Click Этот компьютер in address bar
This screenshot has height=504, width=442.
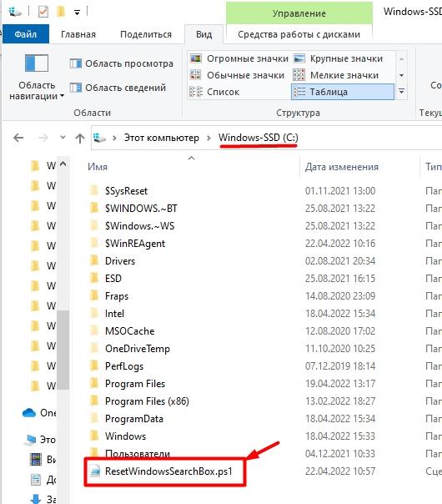coord(162,138)
